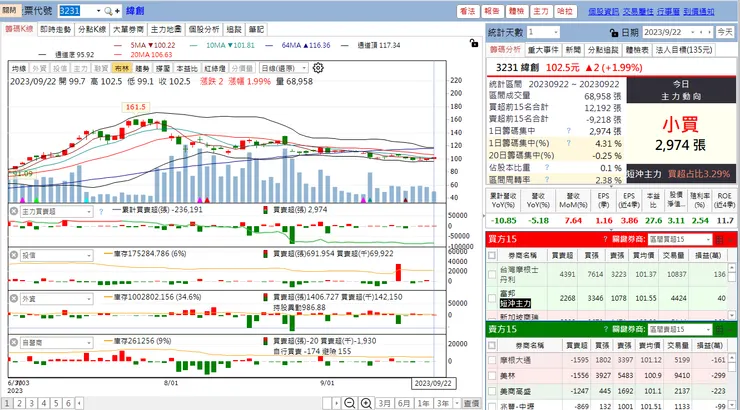Open the date picker dropdown arrow

tap(693, 32)
